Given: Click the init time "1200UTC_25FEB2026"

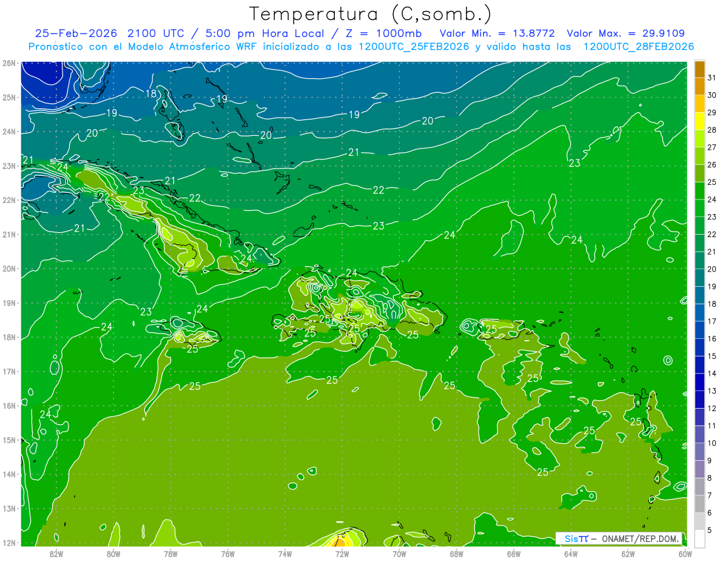Looking at the screenshot, I should 414,47.
